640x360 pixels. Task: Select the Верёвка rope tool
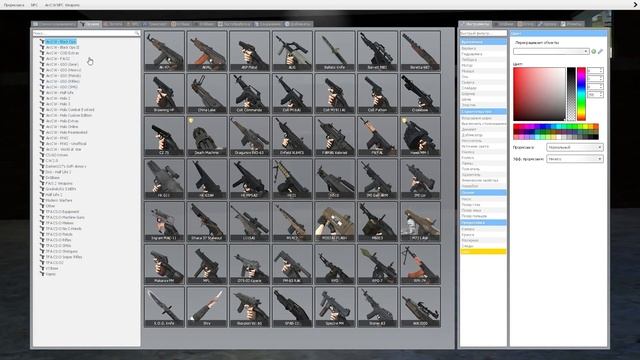coord(483,48)
